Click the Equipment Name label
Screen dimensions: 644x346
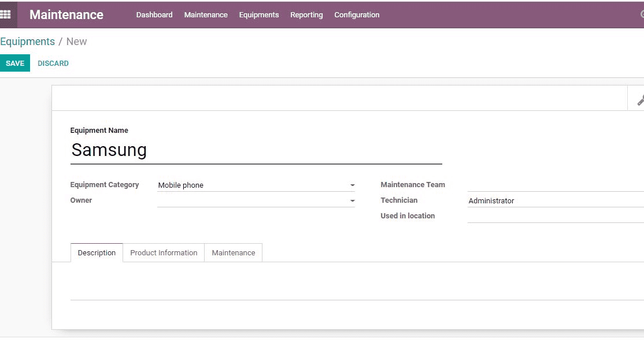click(x=99, y=131)
